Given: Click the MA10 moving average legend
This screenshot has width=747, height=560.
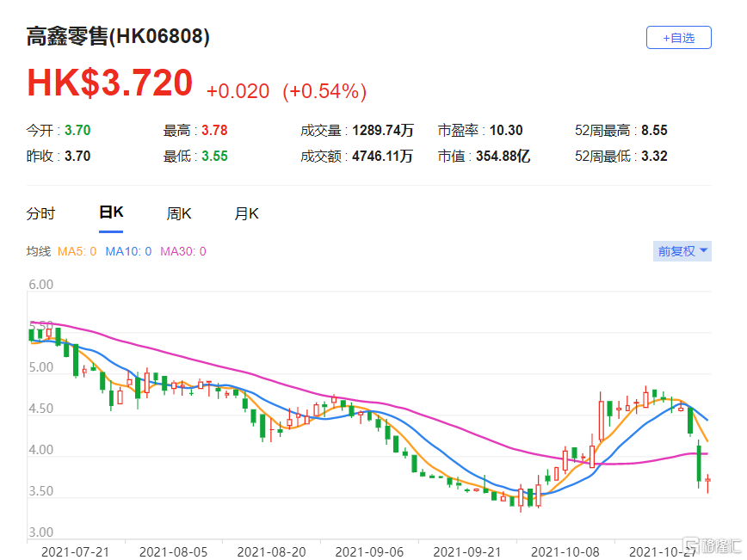Looking at the screenshot, I should click(128, 251).
